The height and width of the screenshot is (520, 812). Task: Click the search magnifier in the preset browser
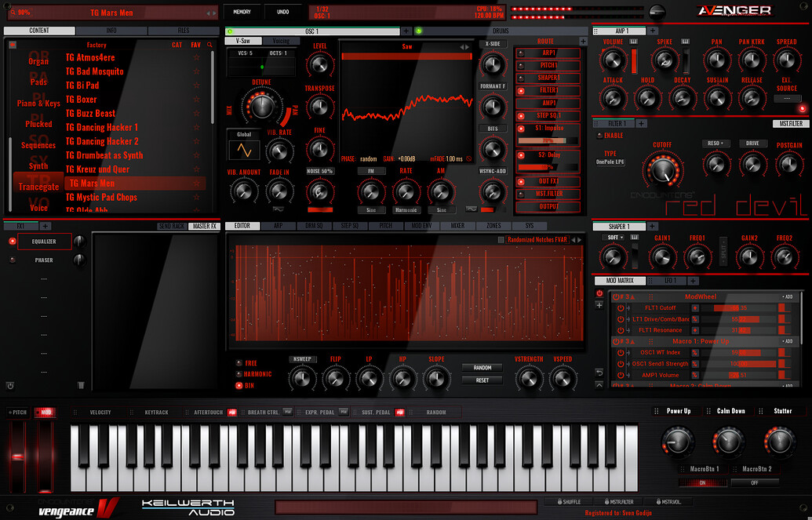pos(209,45)
